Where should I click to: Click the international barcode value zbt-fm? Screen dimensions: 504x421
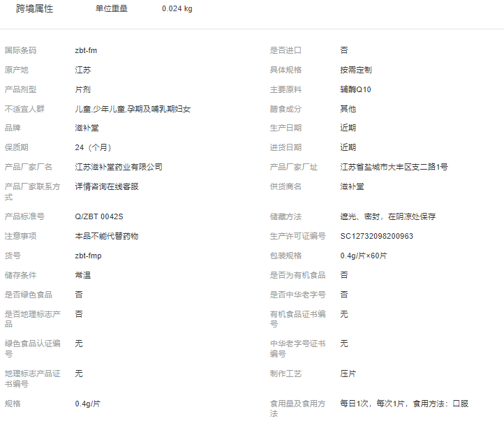(86, 50)
